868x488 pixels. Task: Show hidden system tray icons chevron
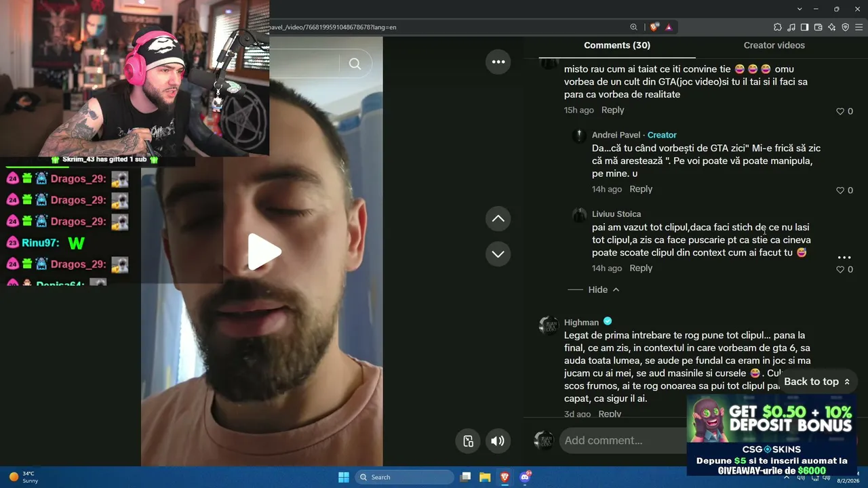[787, 477]
